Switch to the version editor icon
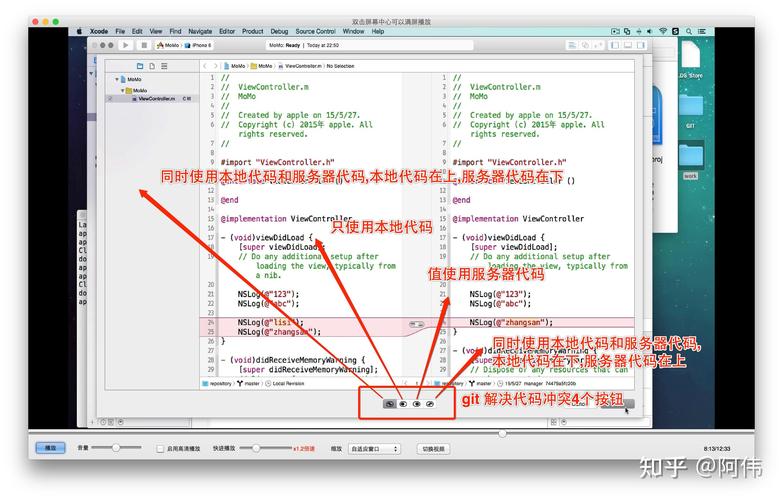 pyautogui.click(x=598, y=45)
